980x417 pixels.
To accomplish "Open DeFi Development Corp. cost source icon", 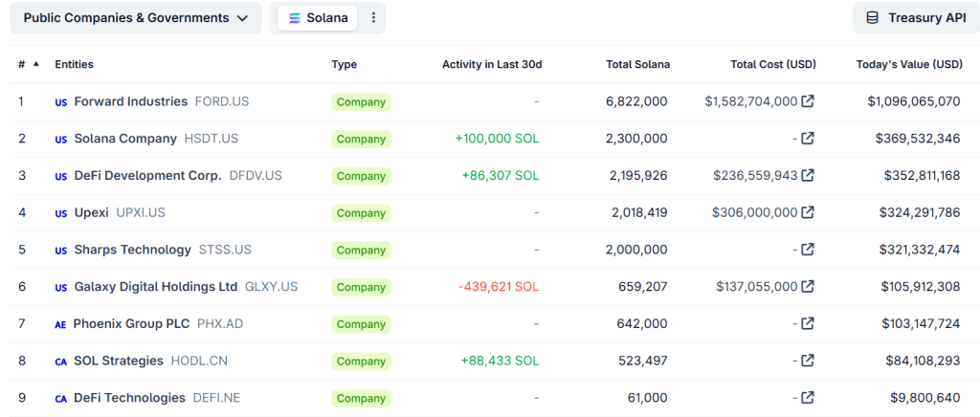I will point(808,175).
